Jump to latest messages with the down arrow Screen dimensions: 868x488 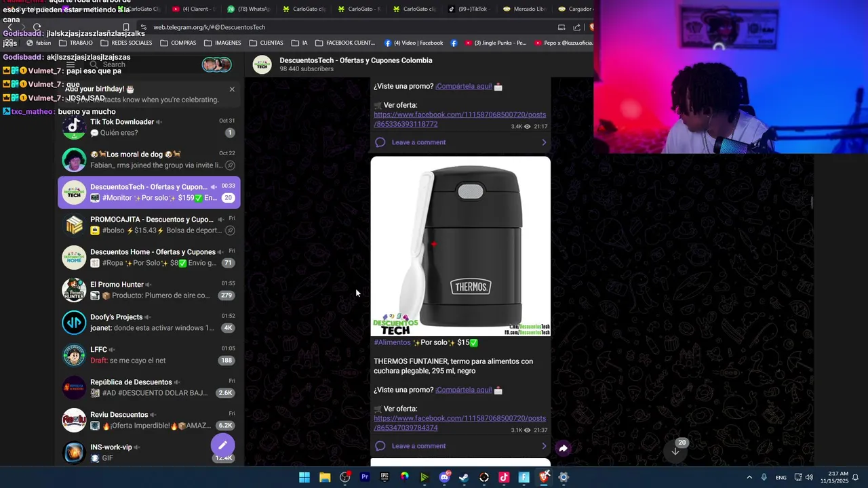[675, 451]
